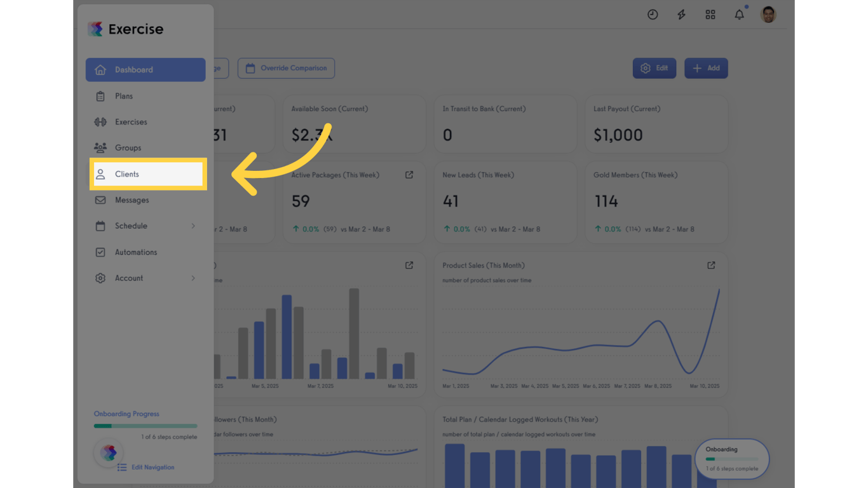This screenshot has height=488, width=868.
Task: Open the notifications bell
Action: tap(740, 14)
